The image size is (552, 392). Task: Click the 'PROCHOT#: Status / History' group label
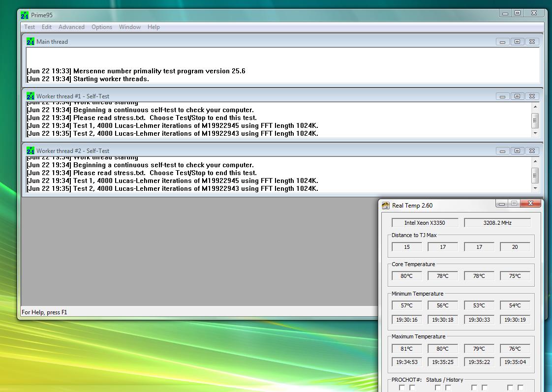(x=427, y=380)
